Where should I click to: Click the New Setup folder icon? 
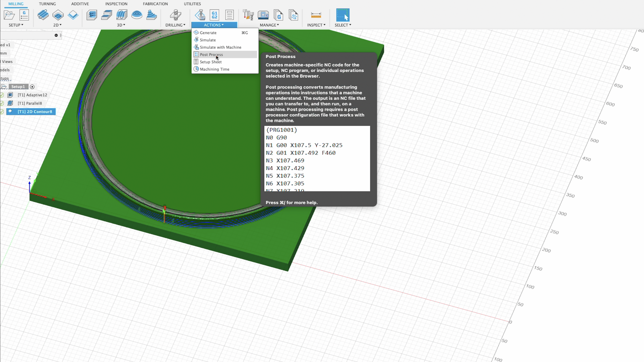pos(9,15)
